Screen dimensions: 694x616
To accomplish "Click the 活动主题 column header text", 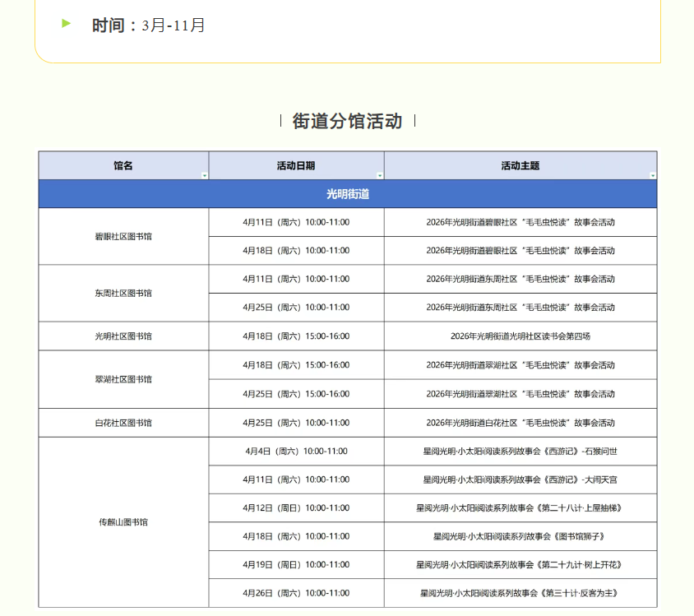I will pyautogui.click(x=520, y=165).
